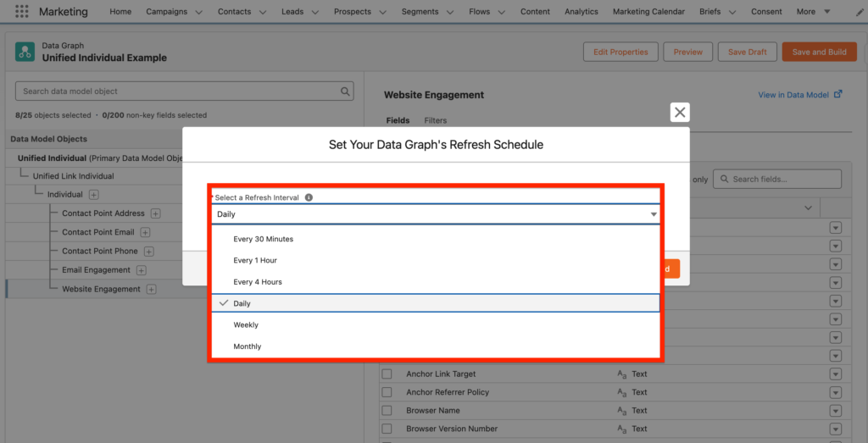Switch to the Filters tab
This screenshot has height=443, width=868.
[435, 120]
